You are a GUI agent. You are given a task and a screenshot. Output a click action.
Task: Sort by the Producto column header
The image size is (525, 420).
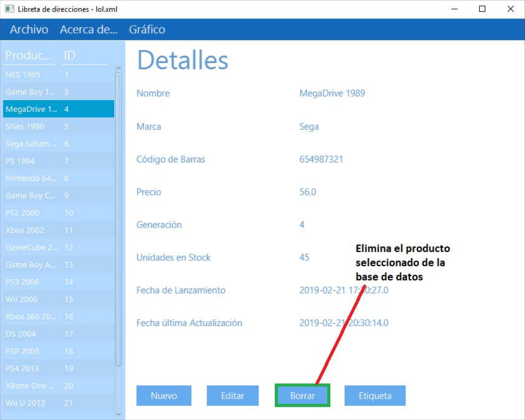pos(30,55)
